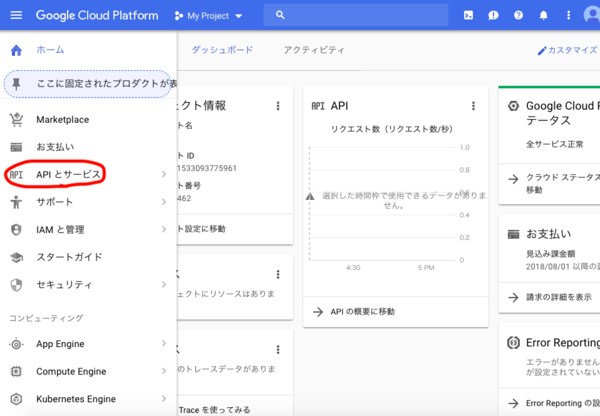Expand Kubernetes Engine submenu chevron
Viewport: 600px width, 416px height.
164,399
